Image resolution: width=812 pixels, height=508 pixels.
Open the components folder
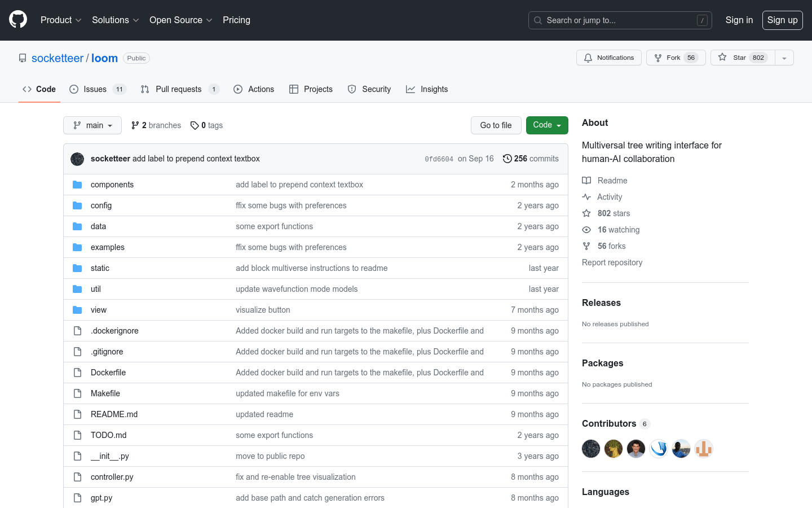112,185
